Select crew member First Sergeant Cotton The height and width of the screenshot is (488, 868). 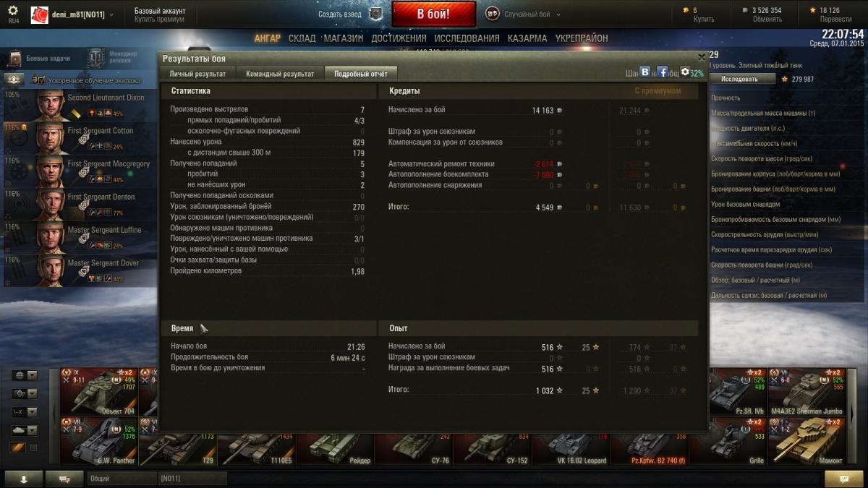point(78,138)
